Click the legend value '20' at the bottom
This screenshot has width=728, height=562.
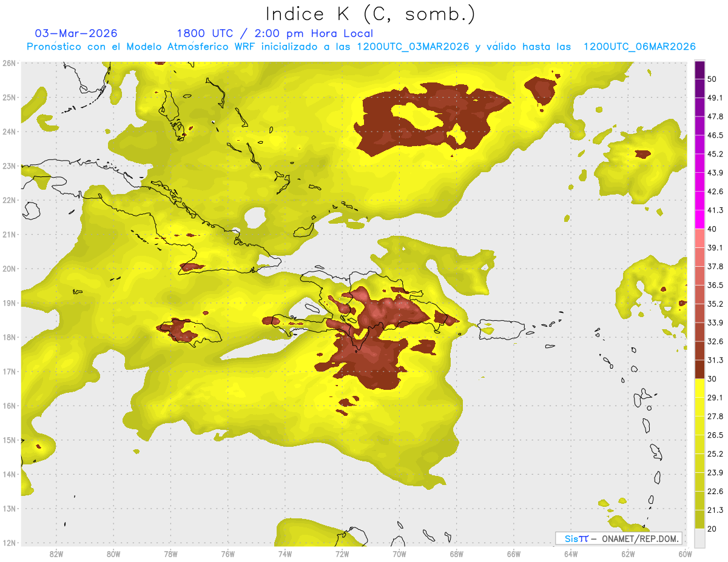(x=712, y=529)
